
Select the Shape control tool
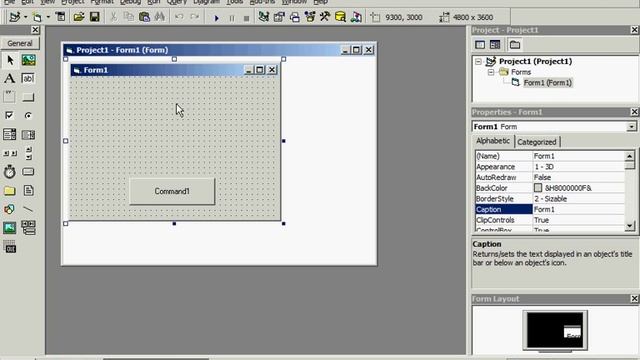pyautogui.click(x=10, y=209)
